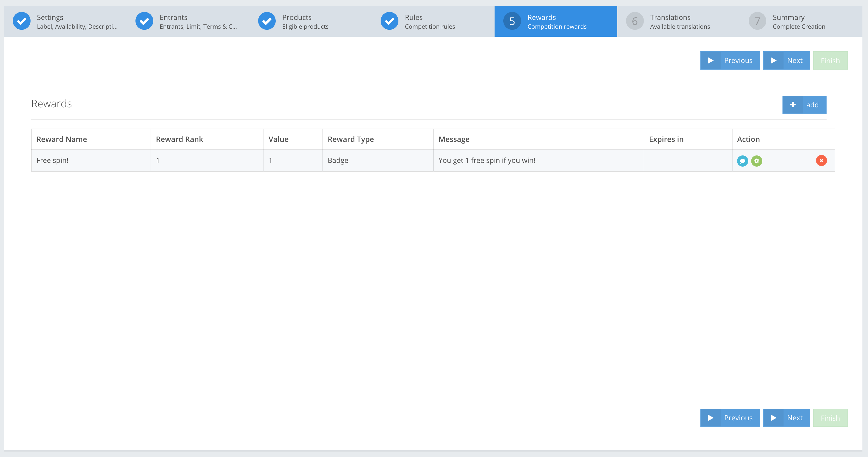Delete the Free spin reward with red X

[821, 160]
